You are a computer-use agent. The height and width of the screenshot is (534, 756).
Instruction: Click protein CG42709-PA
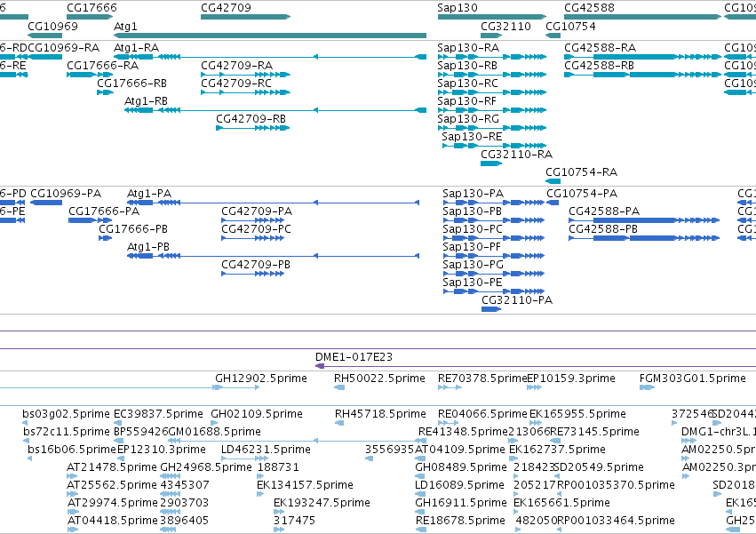[252, 220]
